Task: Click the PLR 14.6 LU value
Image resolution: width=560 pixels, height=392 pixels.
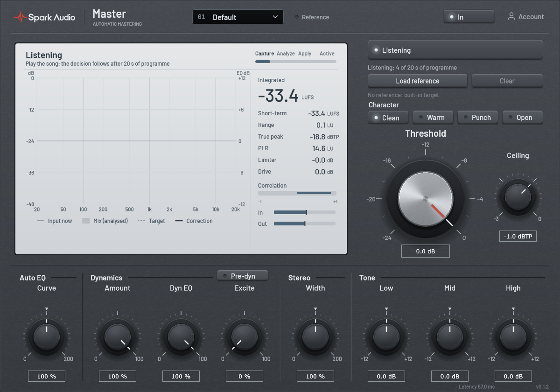Action: coord(323,148)
